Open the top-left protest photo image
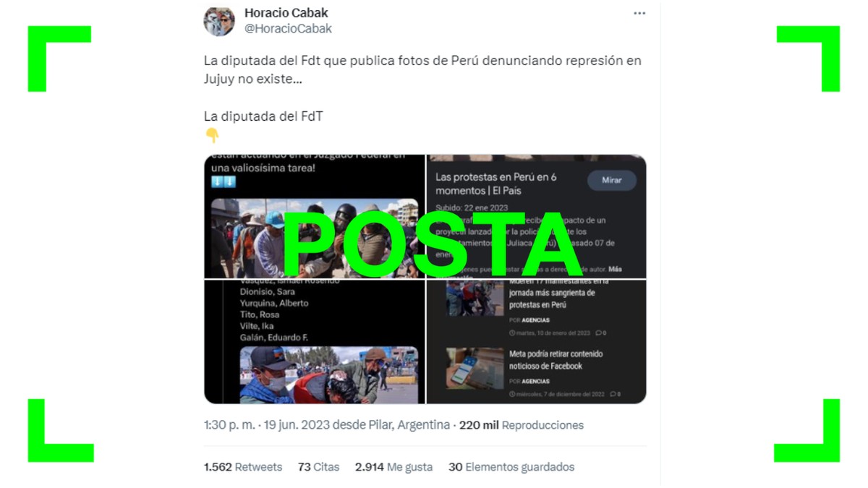Screen dimensions: 868x488 coord(315,216)
